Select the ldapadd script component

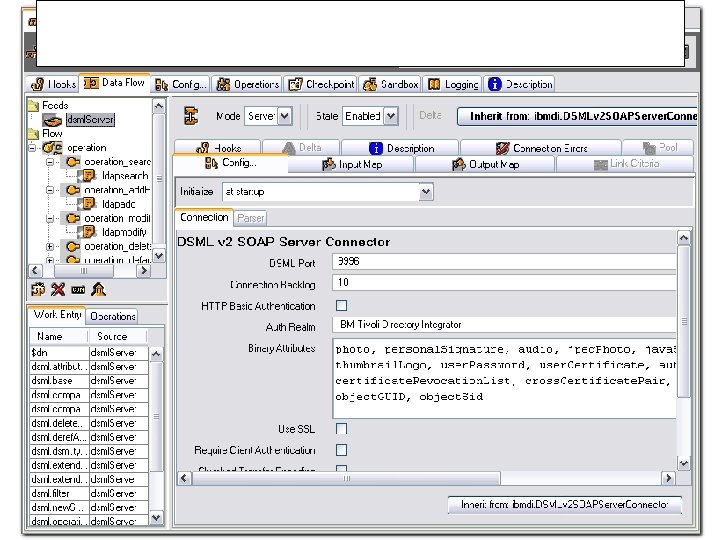coord(118,204)
